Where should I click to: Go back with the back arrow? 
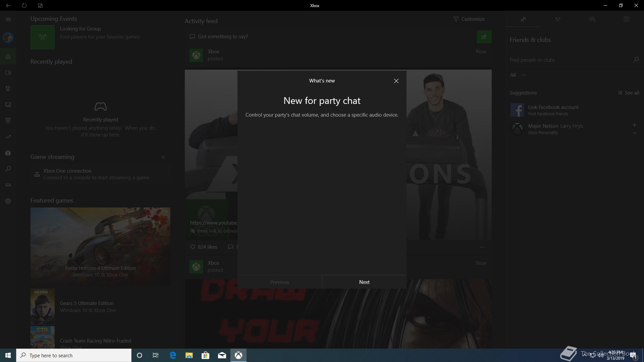point(8,5)
